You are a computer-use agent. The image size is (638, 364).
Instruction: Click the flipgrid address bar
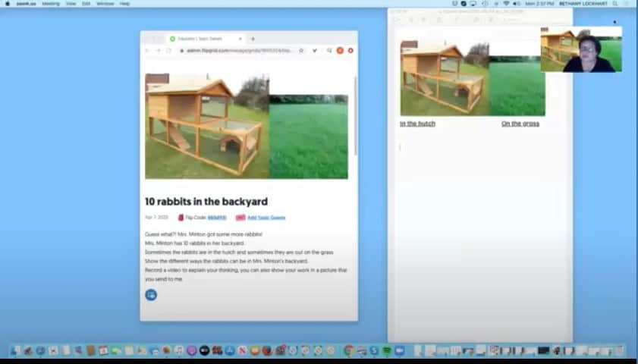pos(235,51)
